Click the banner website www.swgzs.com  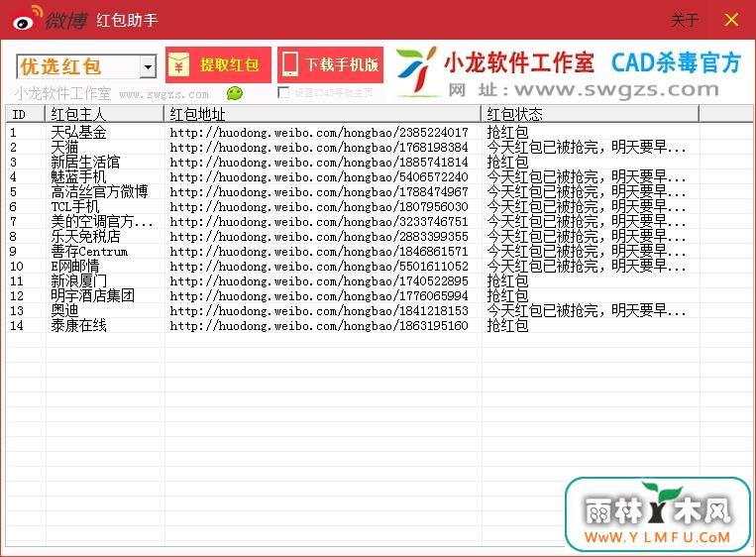tap(616, 90)
